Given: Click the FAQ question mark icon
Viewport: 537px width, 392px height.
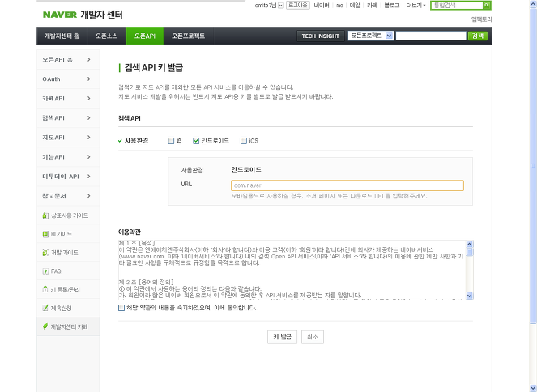Looking at the screenshot, I should 45,271.
